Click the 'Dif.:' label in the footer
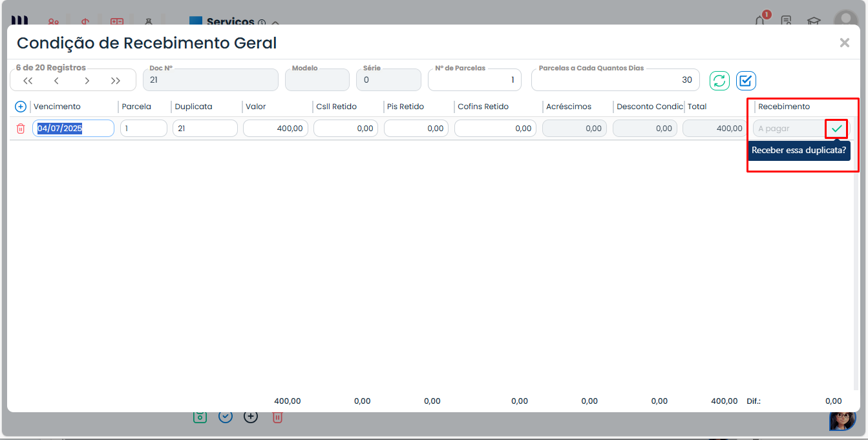Screen dimensions: 868x440 click(754, 401)
